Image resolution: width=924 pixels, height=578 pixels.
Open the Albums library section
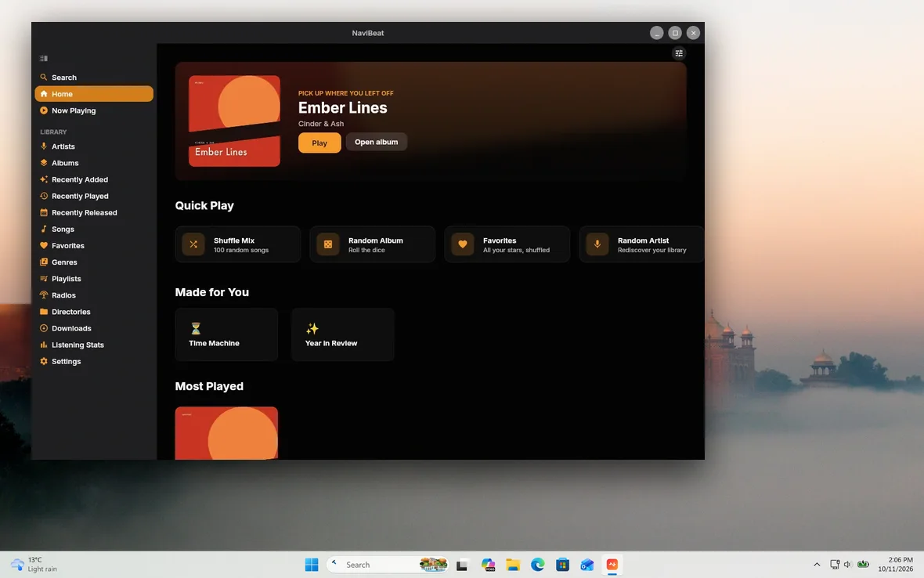pyautogui.click(x=94, y=163)
